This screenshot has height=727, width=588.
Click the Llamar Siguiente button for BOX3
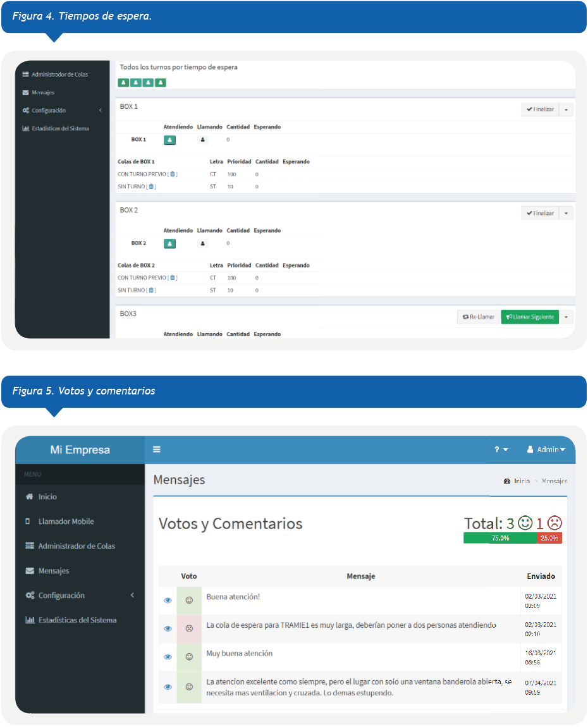[530, 317]
